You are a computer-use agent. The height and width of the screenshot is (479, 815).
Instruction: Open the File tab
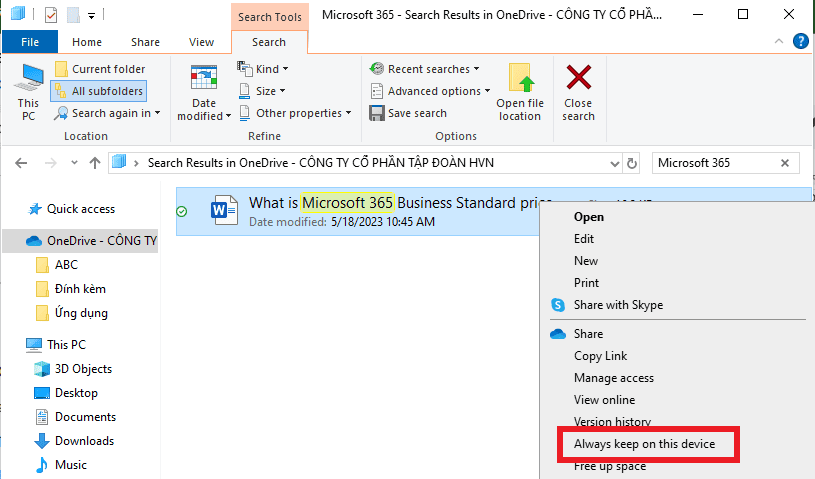[x=30, y=42]
